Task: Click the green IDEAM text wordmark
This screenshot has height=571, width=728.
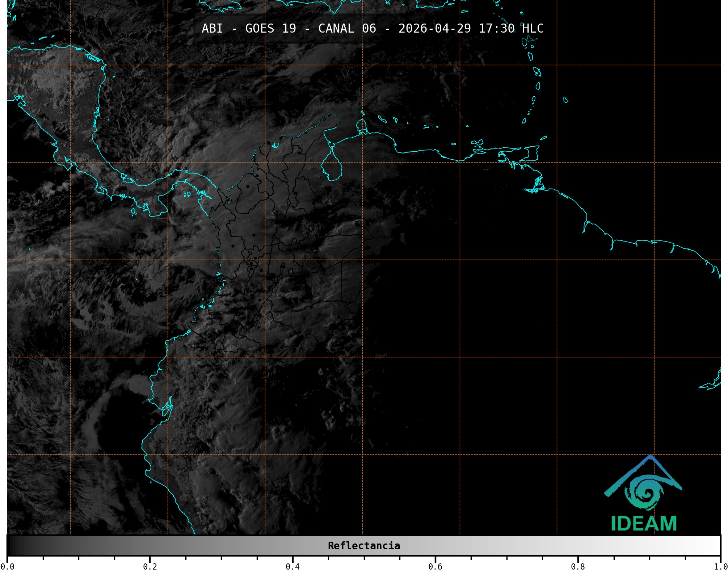Action: (x=644, y=524)
